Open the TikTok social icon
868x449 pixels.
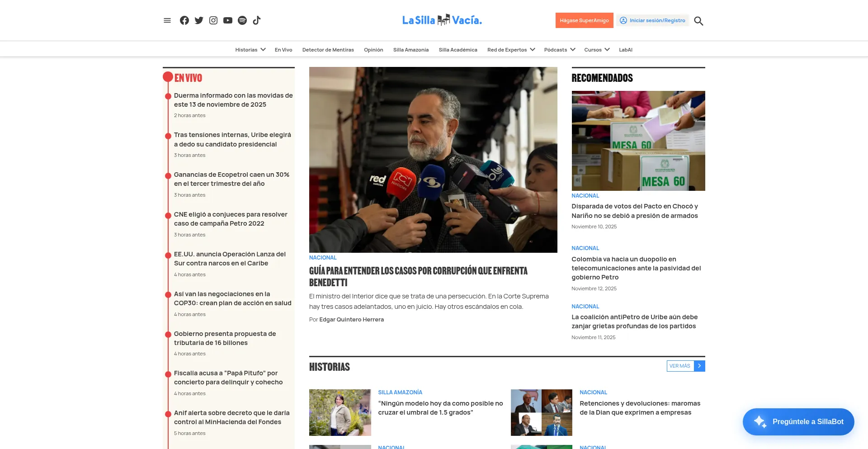257,20
